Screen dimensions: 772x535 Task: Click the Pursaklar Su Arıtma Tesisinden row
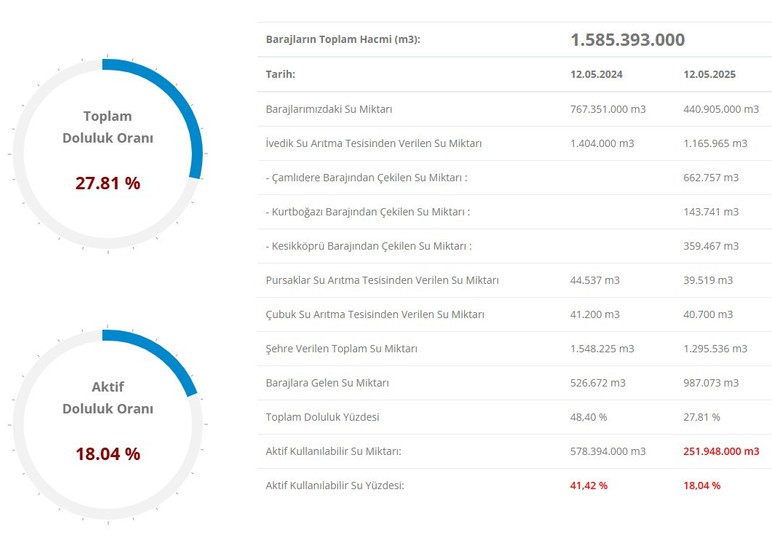515,280
